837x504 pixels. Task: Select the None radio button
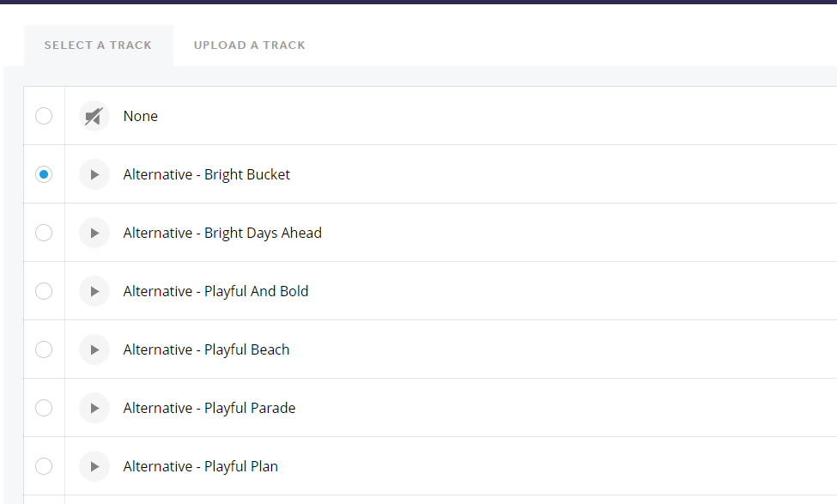coord(44,116)
